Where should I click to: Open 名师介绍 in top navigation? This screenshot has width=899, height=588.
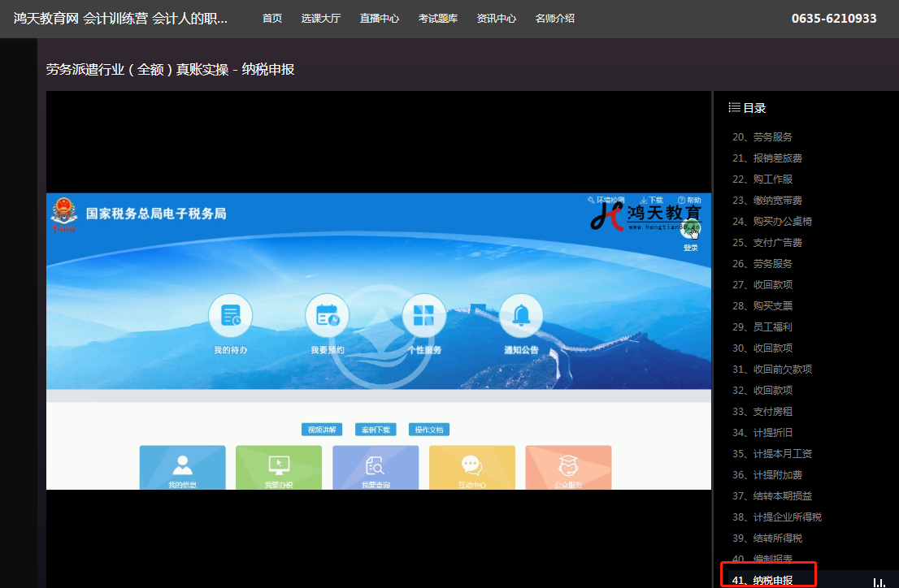click(x=555, y=19)
